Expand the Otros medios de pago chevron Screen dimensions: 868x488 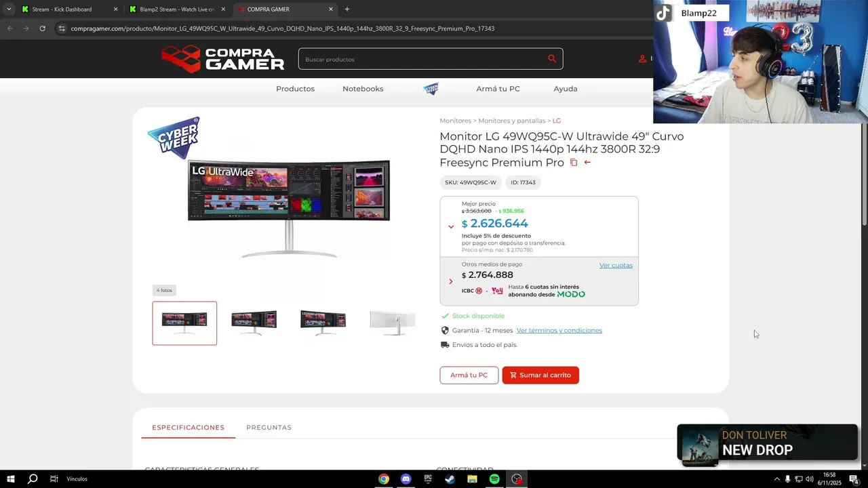451,281
